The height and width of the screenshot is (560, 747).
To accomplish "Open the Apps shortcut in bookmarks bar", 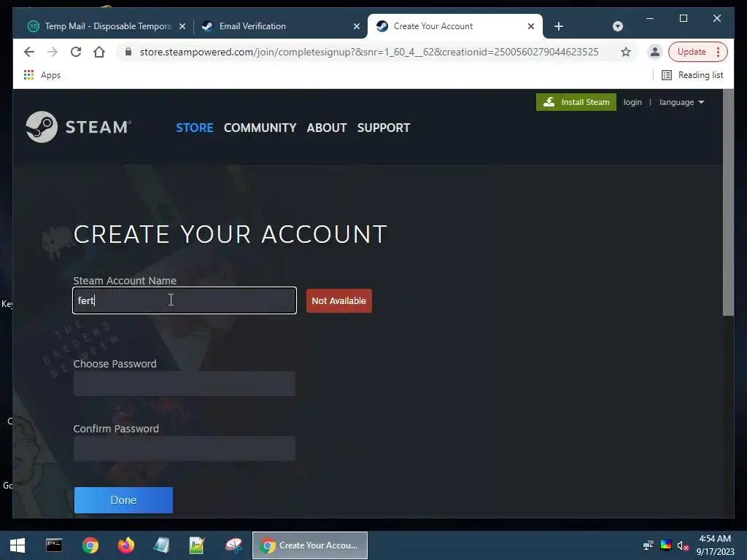I will click(42, 75).
